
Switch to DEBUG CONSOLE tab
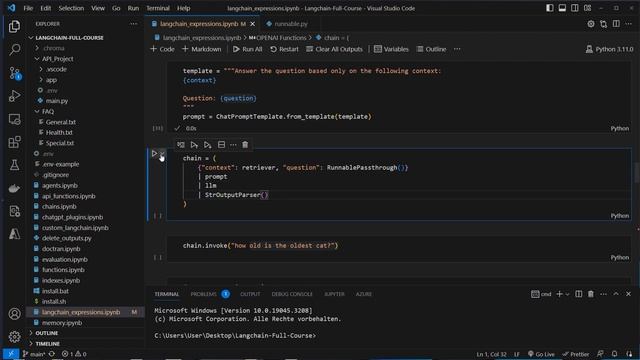point(292,294)
